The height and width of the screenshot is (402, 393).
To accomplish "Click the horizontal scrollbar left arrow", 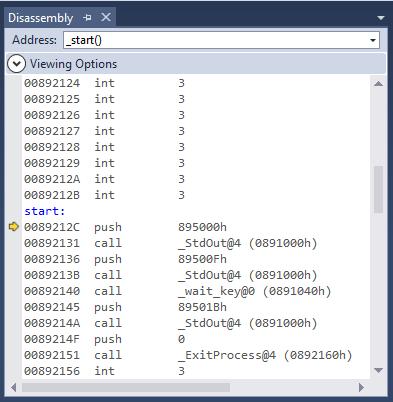I will (14, 387).
